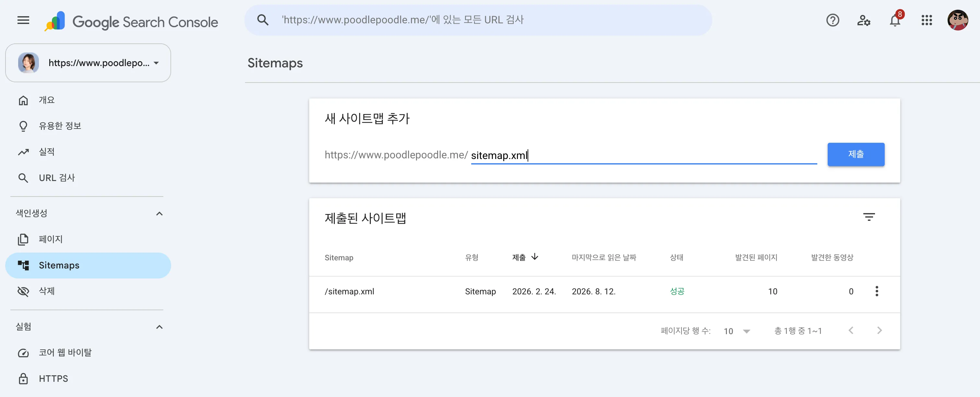980x397 pixels.
Task: Open more options for /sitemap.xml row
Action: point(877,291)
